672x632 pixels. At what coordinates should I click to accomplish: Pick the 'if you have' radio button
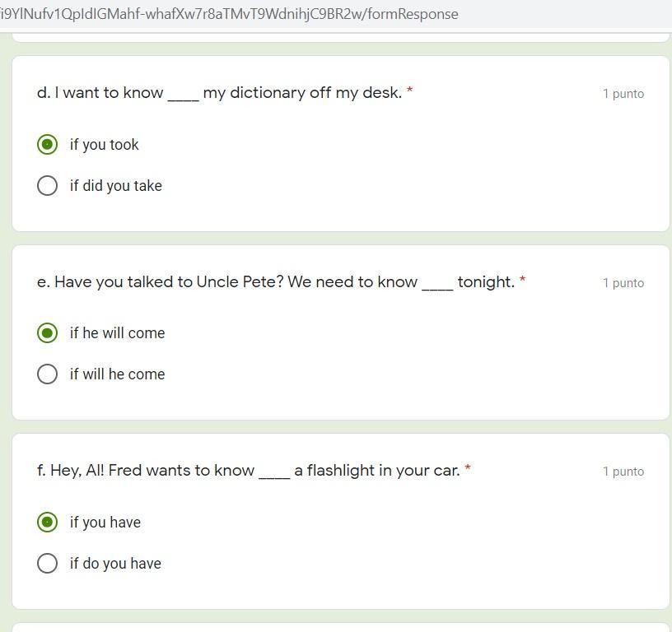pyautogui.click(x=48, y=523)
